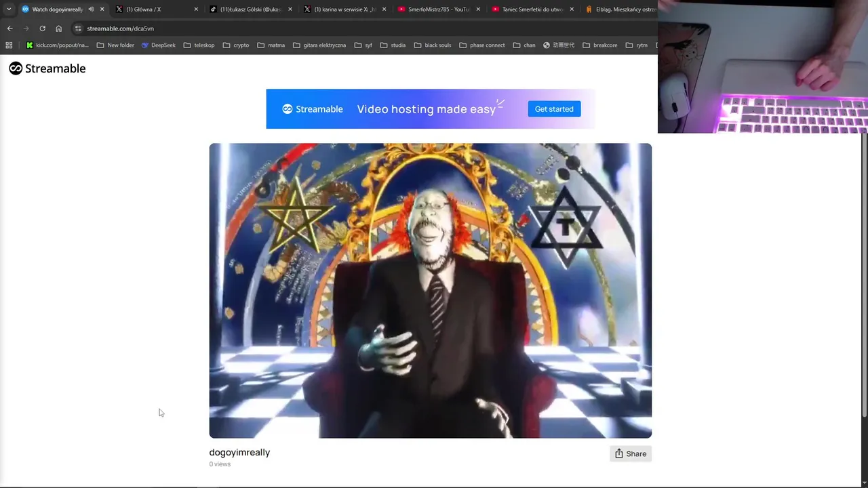Open the black souls bookmark folder
This screenshot has width=868, height=488.
[x=432, y=45]
